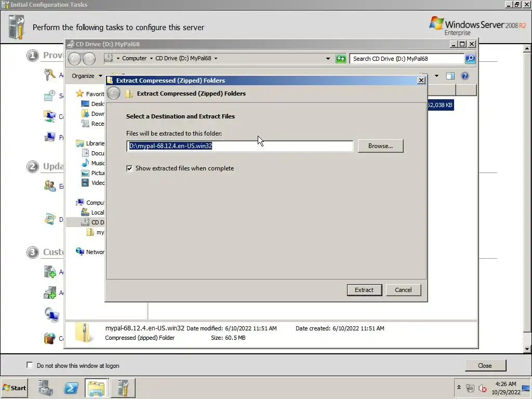Click the wizard back arrow in Extract dialog
The width and height of the screenshot is (532, 399).
114,94
